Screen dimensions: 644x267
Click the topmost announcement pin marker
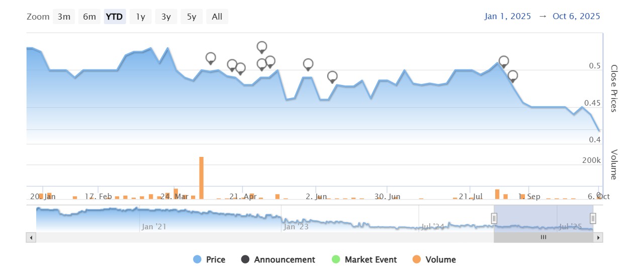click(262, 47)
